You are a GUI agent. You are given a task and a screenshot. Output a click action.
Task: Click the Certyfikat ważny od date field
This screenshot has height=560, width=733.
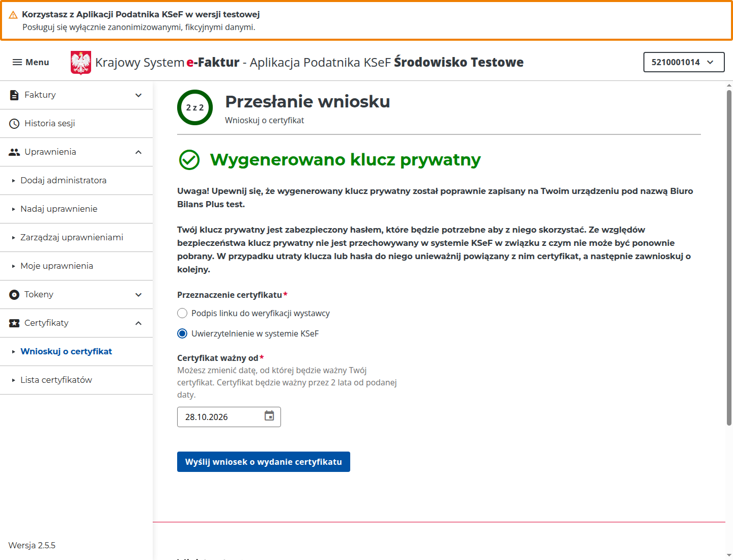click(x=229, y=417)
